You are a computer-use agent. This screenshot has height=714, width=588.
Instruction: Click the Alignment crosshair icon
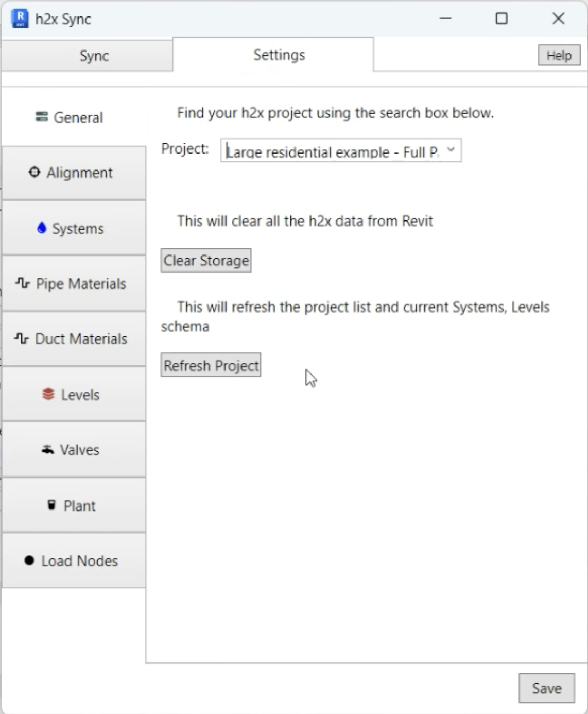point(34,172)
